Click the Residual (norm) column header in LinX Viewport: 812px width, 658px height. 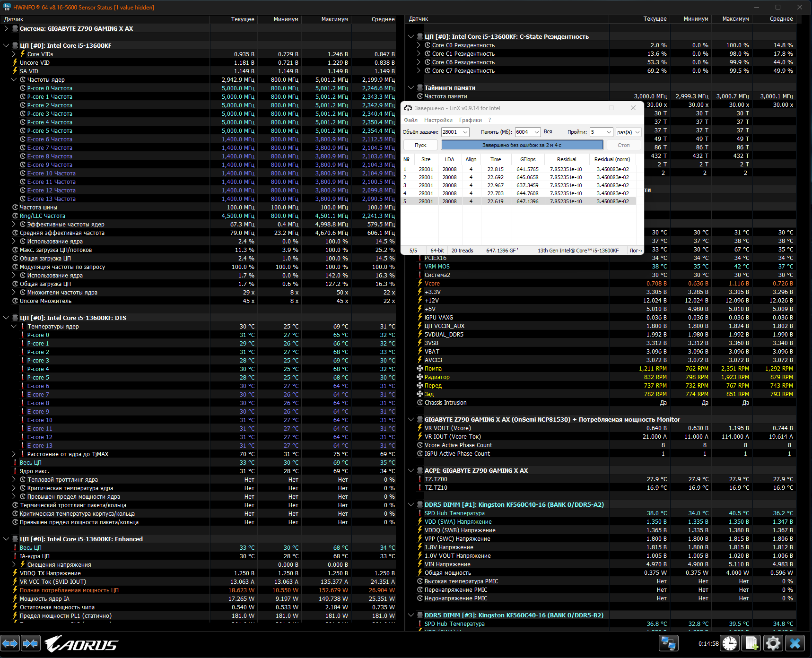(612, 159)
